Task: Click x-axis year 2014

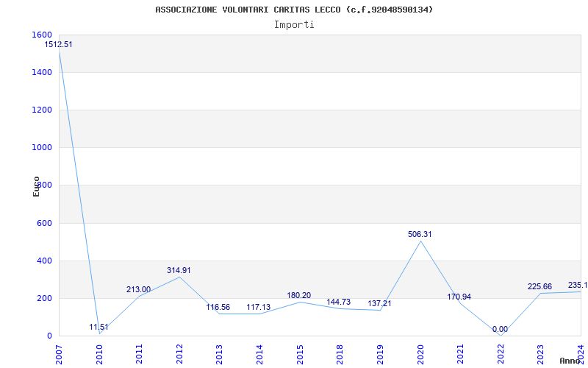Action: (259, 355)
